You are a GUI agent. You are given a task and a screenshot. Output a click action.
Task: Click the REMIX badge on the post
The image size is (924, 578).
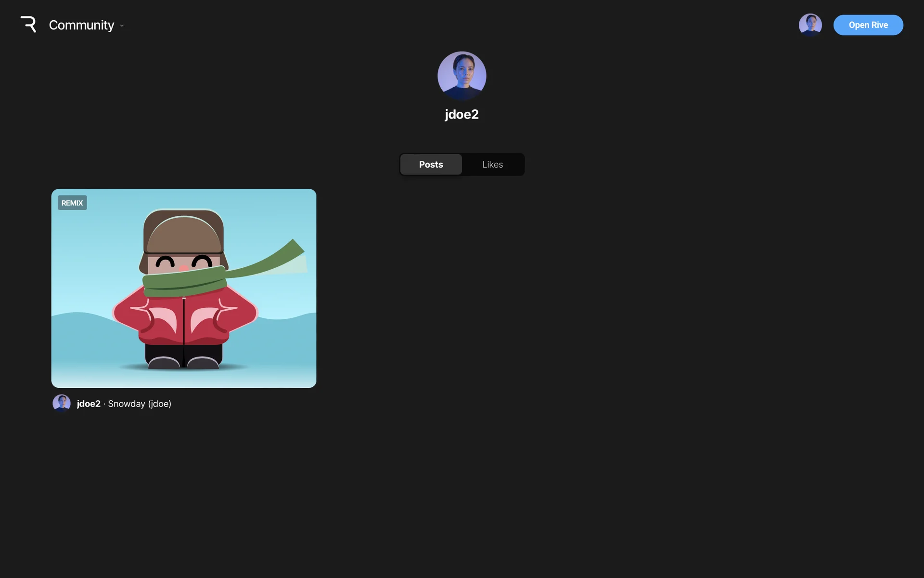(x=72, y=203)
